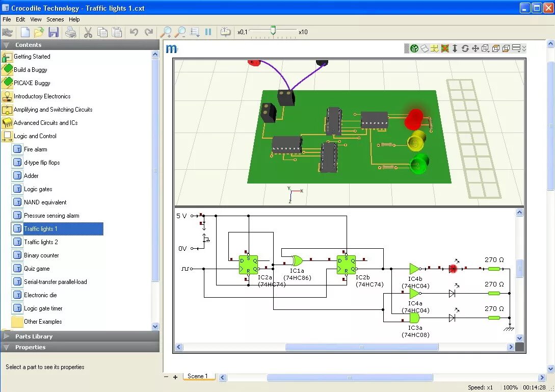The height and width of the screenshot is (392, 555).
Task: Expand the Parts Library panel
Action: click(34, 336)
